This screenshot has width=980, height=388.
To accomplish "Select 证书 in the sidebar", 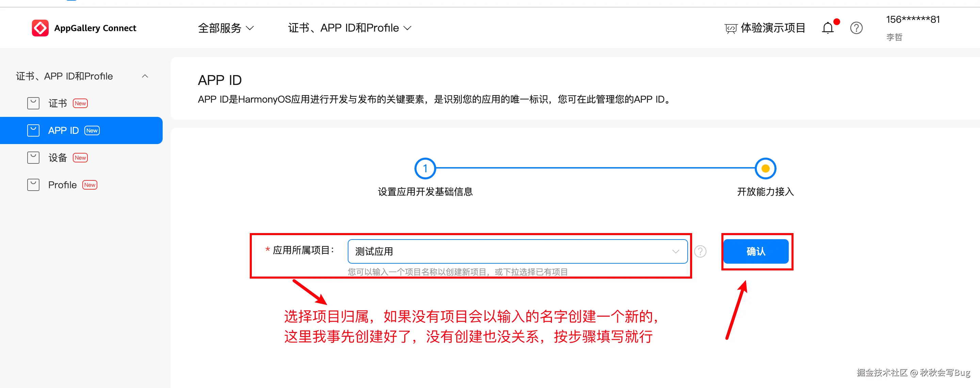I will pos(58,103).
